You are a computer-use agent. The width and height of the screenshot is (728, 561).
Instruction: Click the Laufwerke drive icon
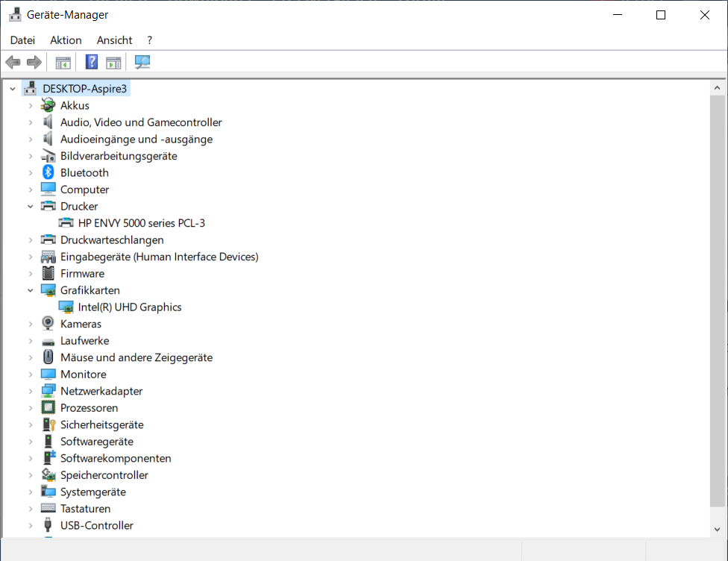pos(48,342)
